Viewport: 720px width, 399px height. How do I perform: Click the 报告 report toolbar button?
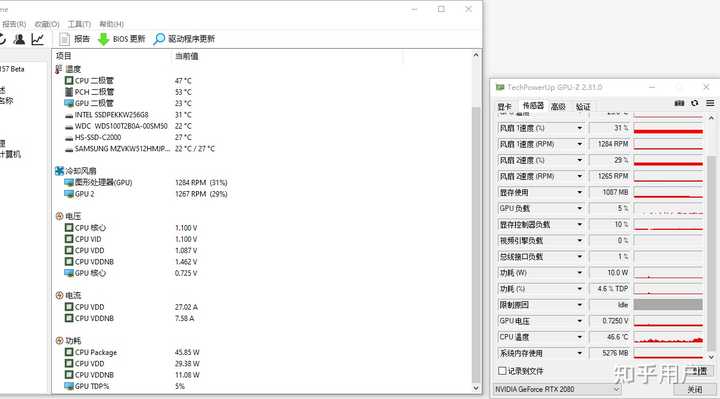74,39
